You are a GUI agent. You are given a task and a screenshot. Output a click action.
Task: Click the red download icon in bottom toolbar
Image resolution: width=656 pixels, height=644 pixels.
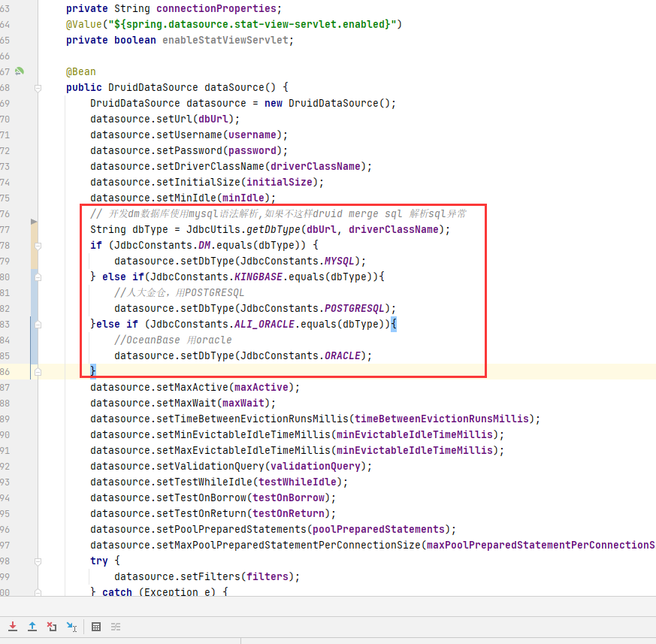[x=12, y=626]
